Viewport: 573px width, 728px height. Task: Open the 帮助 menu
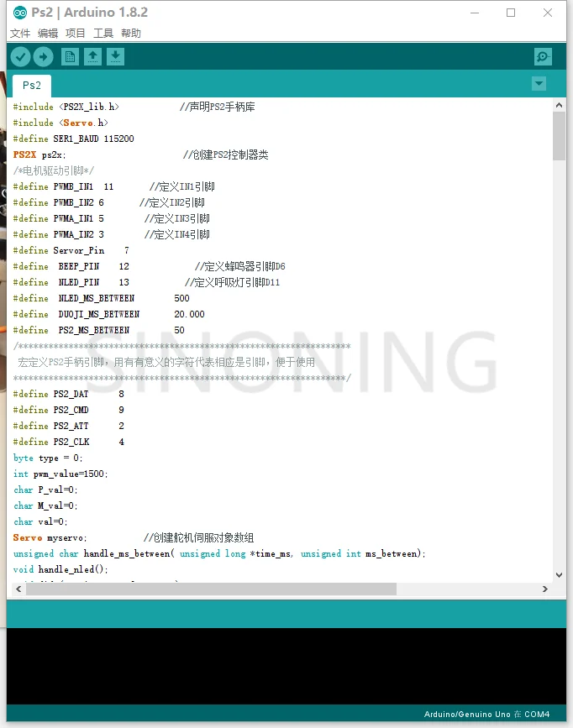(131, 34)
